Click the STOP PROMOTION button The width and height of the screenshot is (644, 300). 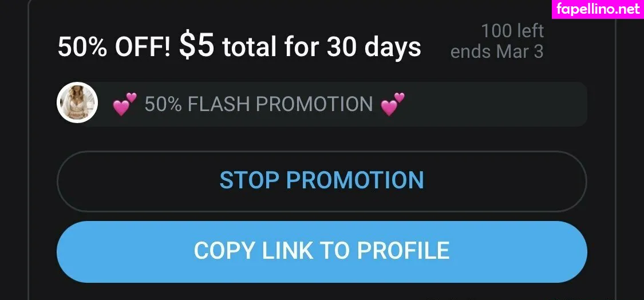[x=322, y=181]
